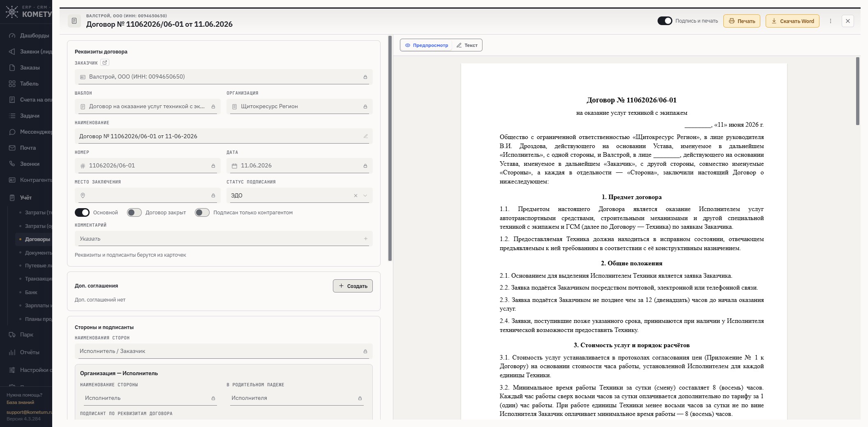Enable the Договор закрыт toggle

[134, 212]
